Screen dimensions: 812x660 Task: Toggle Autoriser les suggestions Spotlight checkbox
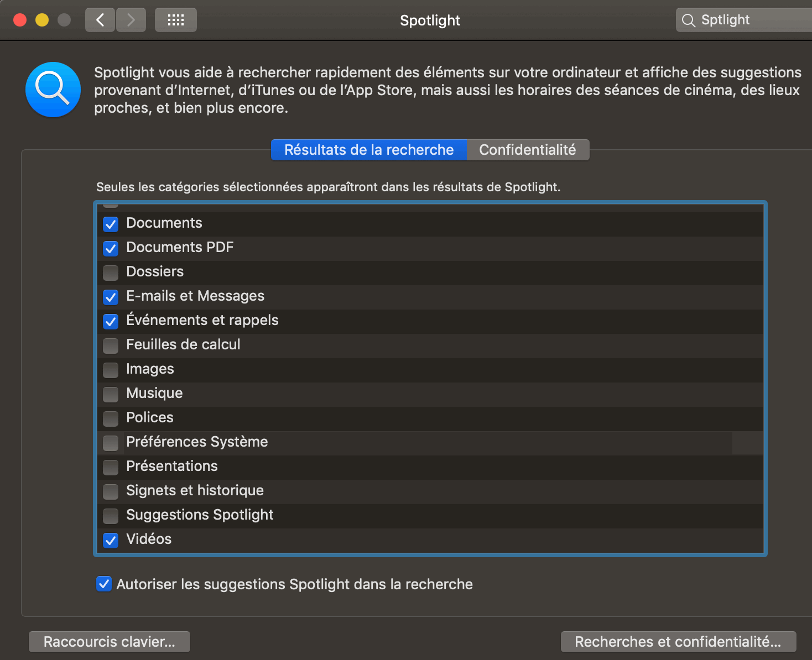tap(104, 584)
